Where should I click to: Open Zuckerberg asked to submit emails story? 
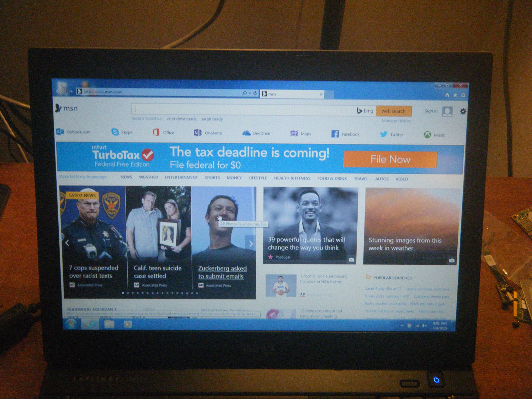coord(222,272)
